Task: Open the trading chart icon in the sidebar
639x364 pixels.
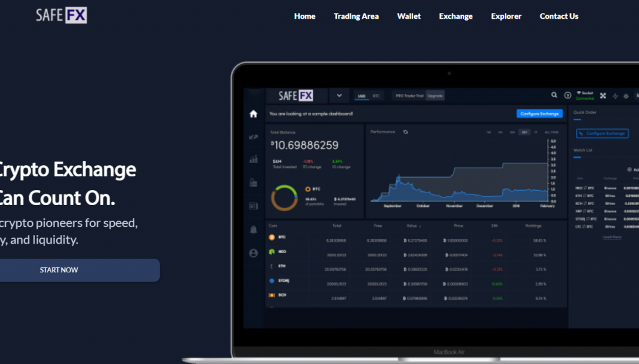Action: tap(253, 137)
